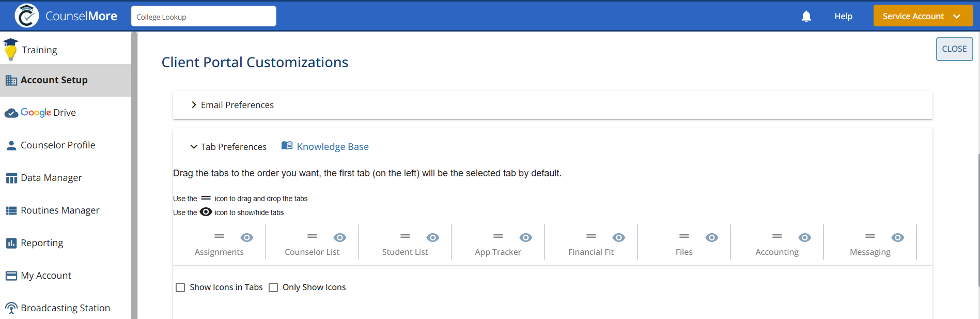Screen dimensions: 980x319
Task: Click the Data Manager table icon
Action: [11, 178]
